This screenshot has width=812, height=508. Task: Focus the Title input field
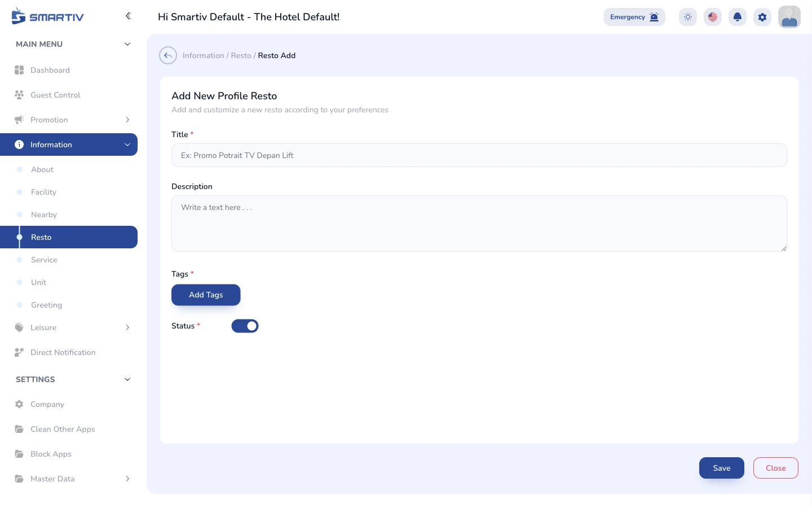click(x=479, y=155)
